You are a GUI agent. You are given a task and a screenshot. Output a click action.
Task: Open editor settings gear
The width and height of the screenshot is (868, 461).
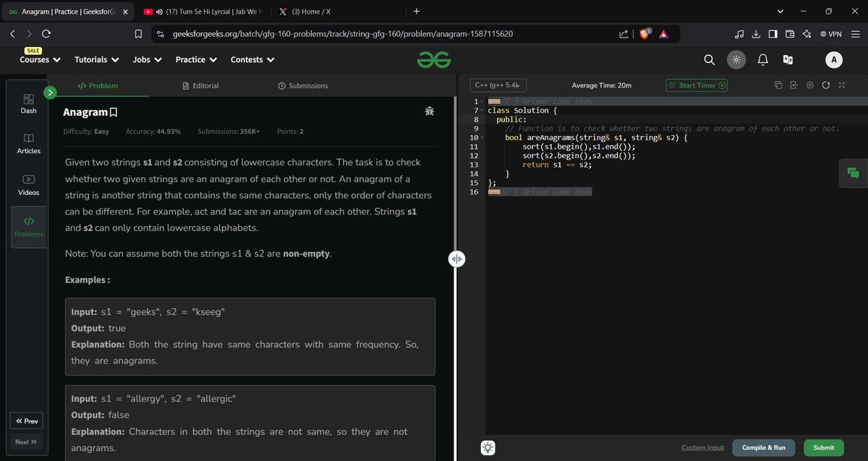pos(809,85)
